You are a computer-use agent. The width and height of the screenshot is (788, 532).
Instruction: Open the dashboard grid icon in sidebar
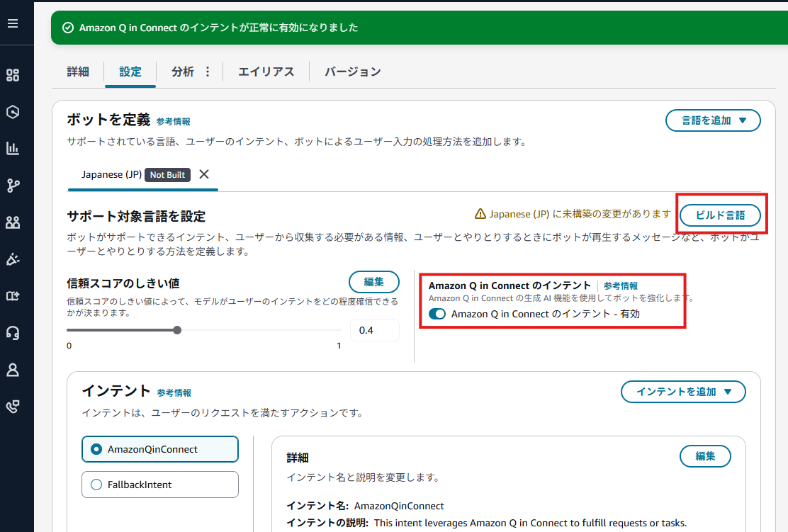pyautogui.click(x=13, y=75)
